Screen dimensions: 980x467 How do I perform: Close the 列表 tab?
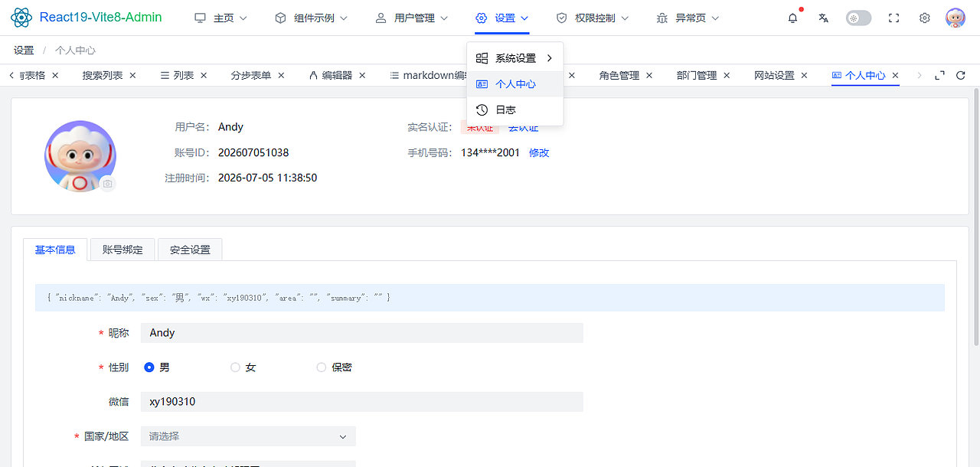tap(204, 75)
